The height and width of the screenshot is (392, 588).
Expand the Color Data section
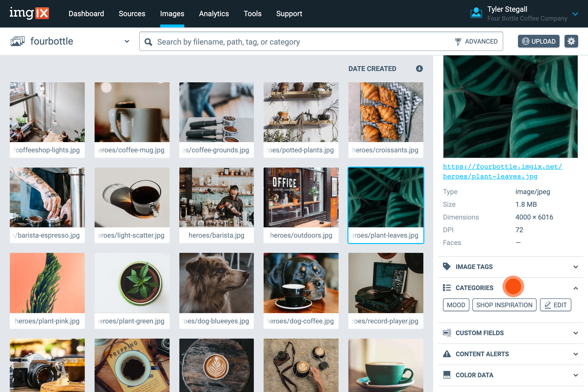[x=576, y=375]
